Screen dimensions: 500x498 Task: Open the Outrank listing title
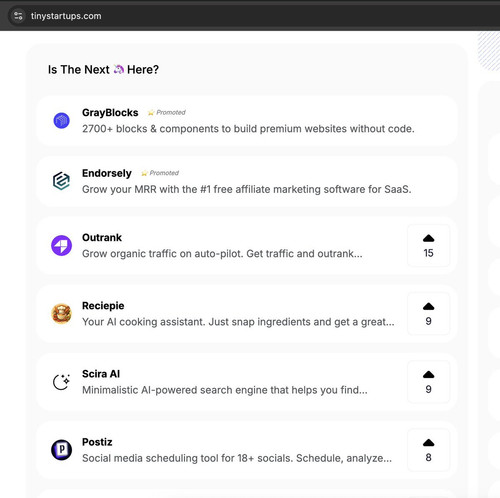pyautogui.click(x=102, y=238)
